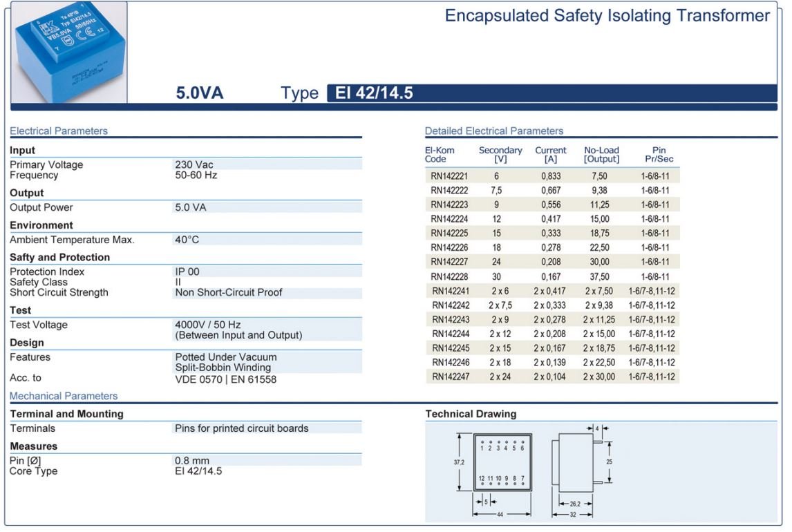Image resolution: width=792 pixels, height=532 pixels.
Task: Click the Mechanical Parameters section heading
Action: 64,396
